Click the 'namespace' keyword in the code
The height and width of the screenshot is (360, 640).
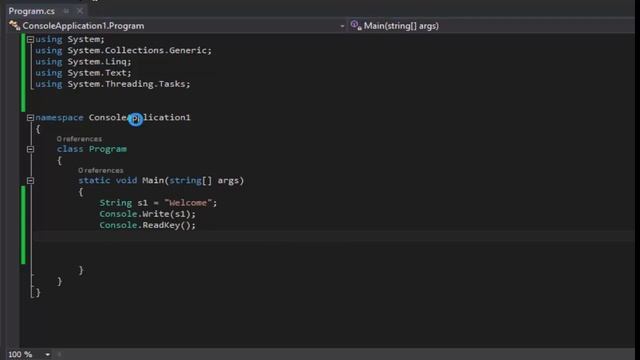point(59,118)
